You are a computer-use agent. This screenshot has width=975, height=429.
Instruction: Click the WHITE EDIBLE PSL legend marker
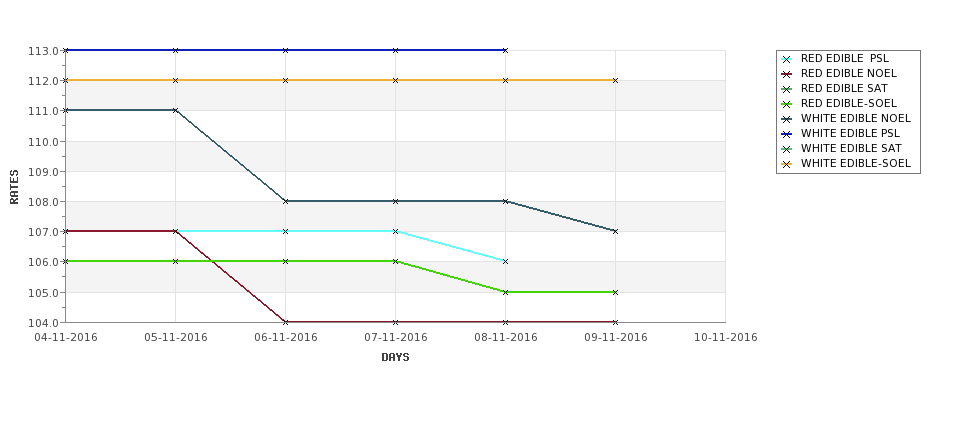[x=787, y=134]
